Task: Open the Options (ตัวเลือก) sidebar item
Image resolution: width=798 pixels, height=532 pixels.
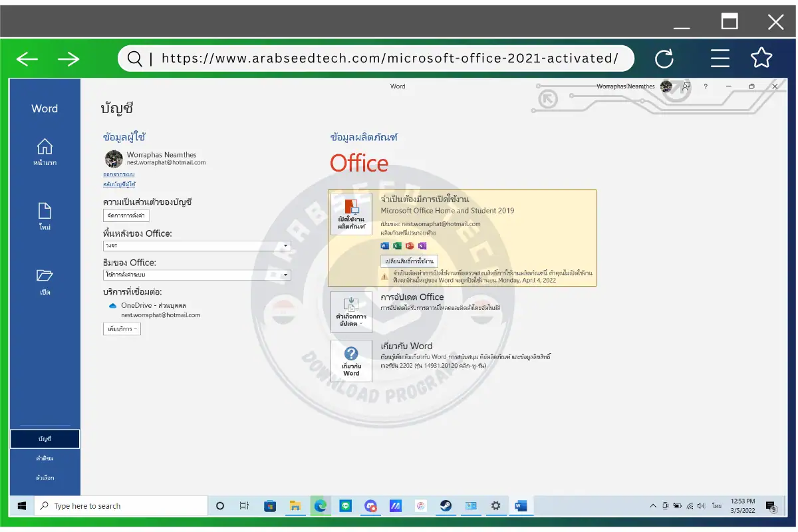Action: tap(45, 477)
